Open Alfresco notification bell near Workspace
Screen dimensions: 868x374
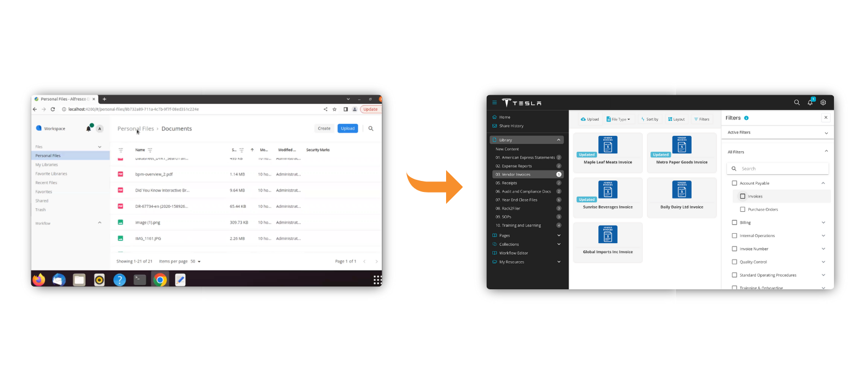88,128
